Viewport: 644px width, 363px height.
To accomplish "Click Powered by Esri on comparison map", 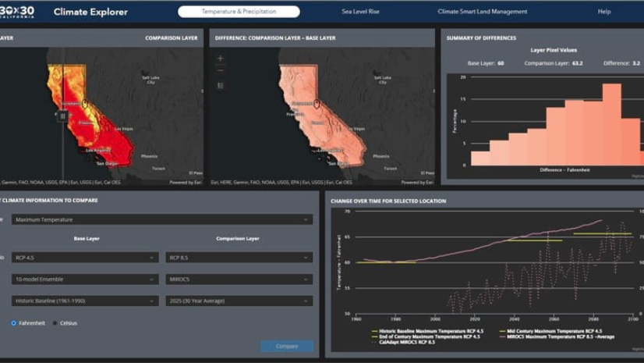I will [186, 182].
